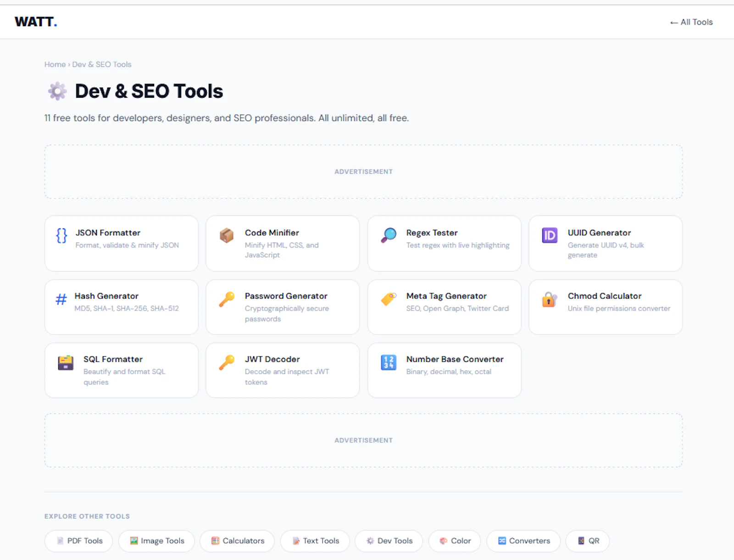Click 'SEO, Open Graph, Twitter Card' text
This screenshot has height=560, width=734.
pyautogui.click(x=457, y=309)
